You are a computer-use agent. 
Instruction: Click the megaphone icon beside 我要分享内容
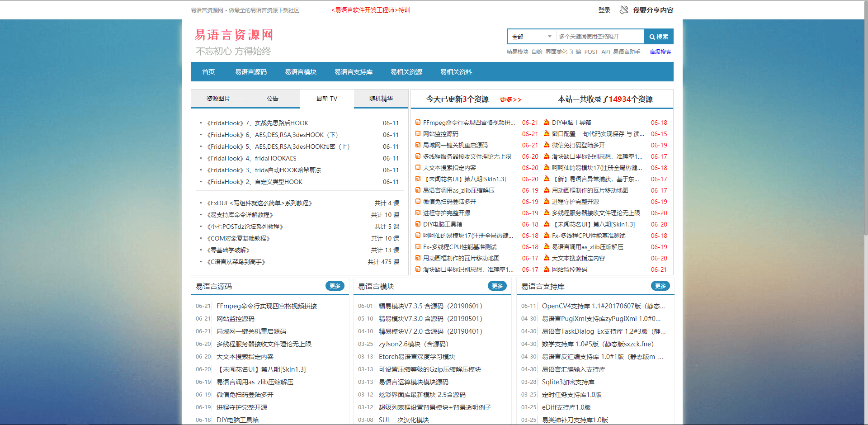pos(624,9)
